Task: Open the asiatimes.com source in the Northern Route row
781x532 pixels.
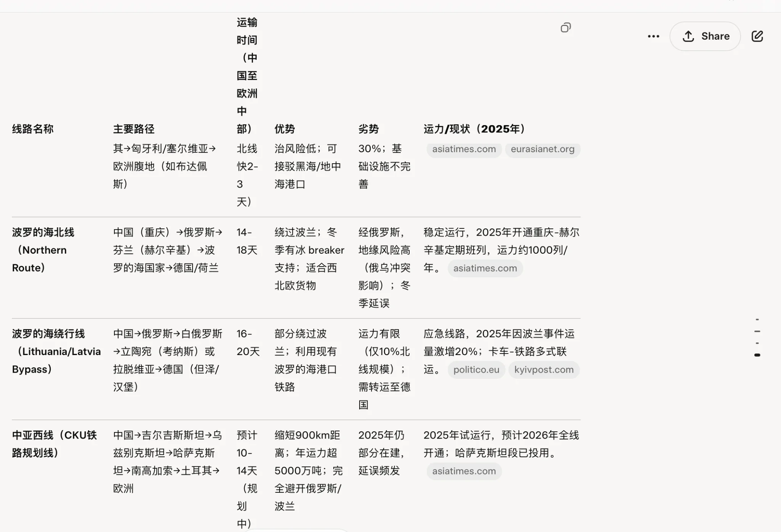Action: (485, 268)
